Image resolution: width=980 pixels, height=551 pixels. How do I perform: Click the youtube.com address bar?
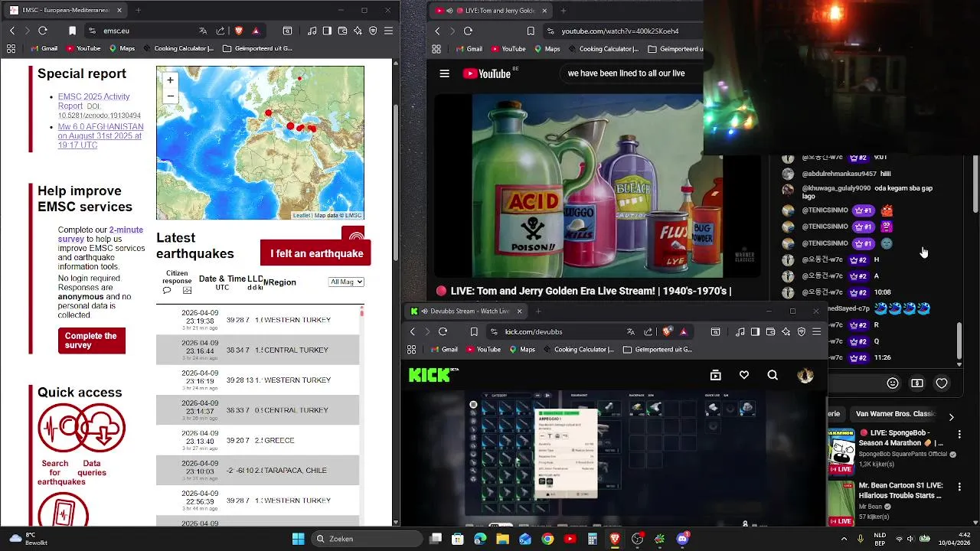tap(622, 31)
